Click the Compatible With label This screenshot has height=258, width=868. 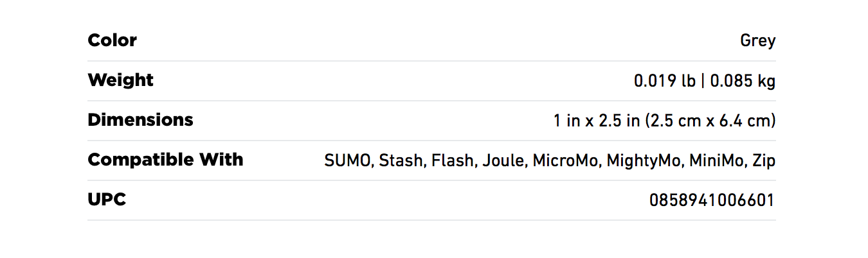coord(165,160)
